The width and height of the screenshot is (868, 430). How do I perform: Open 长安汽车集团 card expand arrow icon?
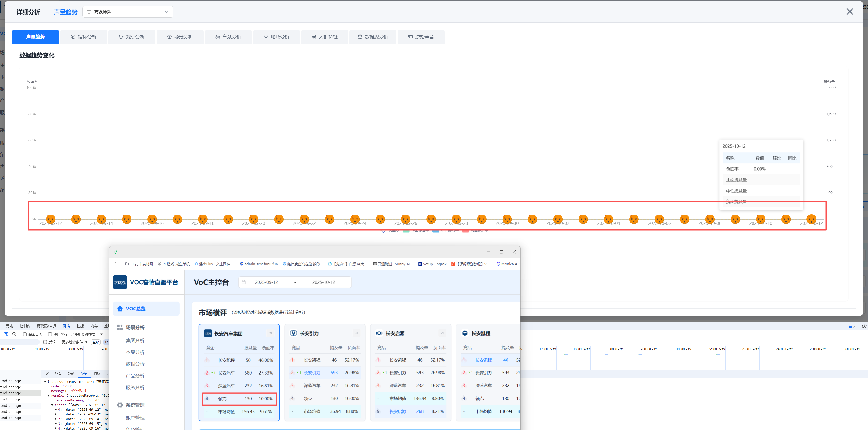pos(270,333)
